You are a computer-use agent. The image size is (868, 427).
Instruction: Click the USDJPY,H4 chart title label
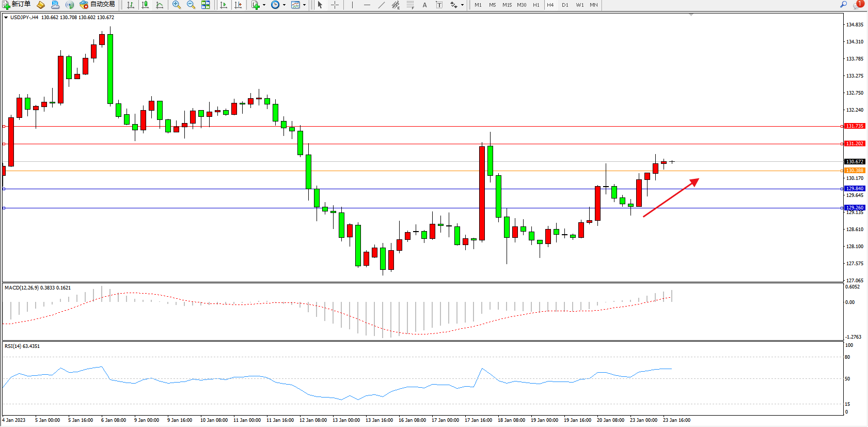24,18
